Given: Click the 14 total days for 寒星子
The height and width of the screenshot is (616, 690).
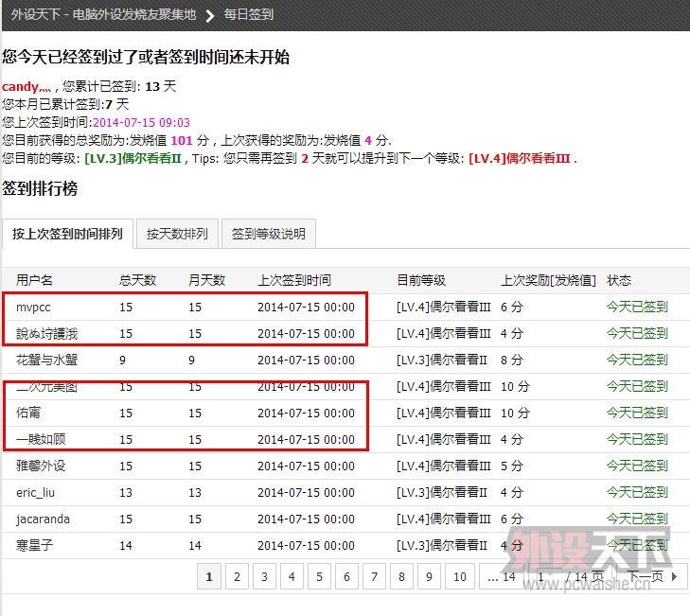Looking at the screenshot, I should coord(126,546).
